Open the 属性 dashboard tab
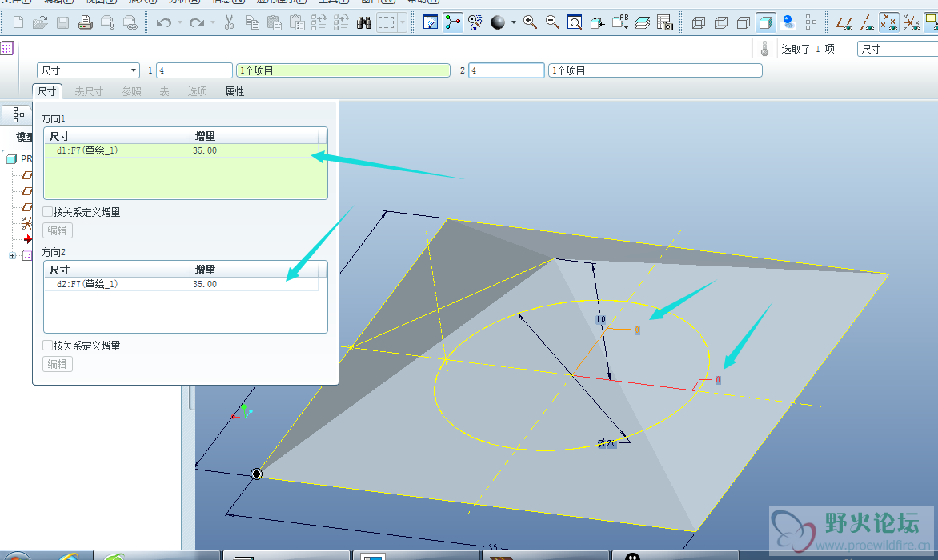Viewport: 938px width, 560px height. [x=234, y=91]
